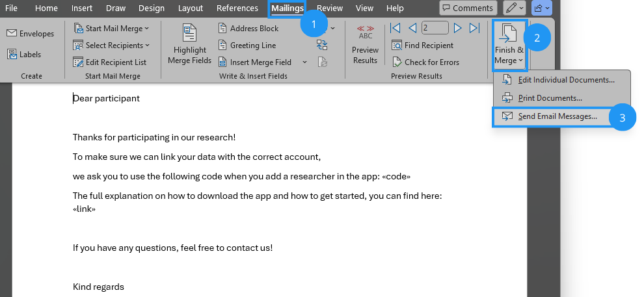Go to the first record

click(x=395, y=28)
